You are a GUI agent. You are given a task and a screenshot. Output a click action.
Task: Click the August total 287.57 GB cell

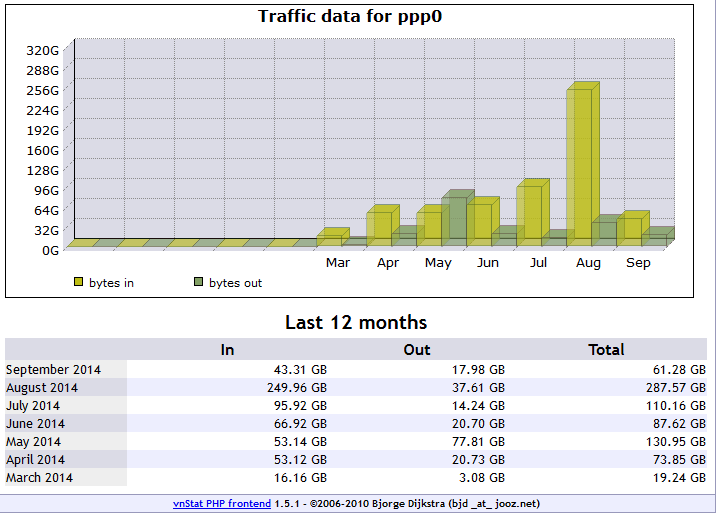click(675, 388)
